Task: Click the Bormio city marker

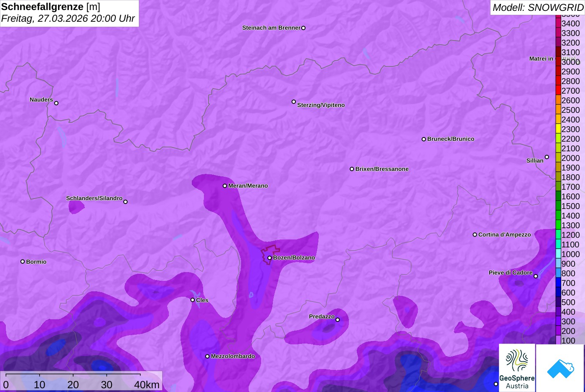Action: (x=23, y=262)
